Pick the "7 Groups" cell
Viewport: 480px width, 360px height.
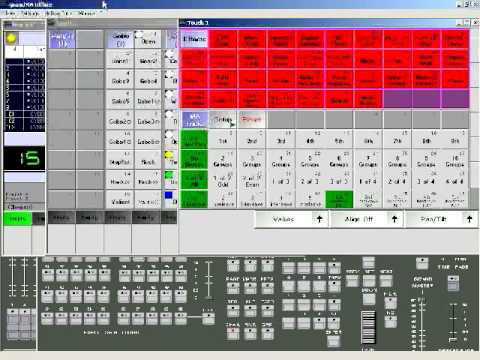pos(368,160)
